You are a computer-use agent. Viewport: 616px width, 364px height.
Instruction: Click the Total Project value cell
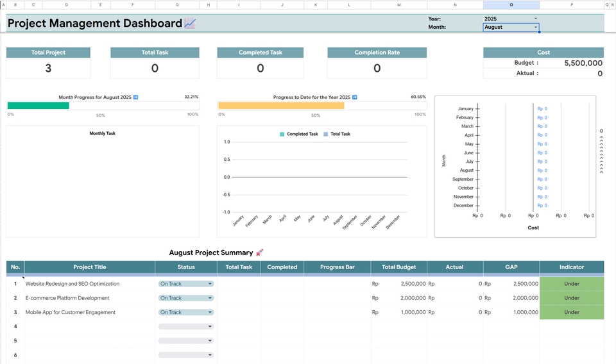click(48, 69)
